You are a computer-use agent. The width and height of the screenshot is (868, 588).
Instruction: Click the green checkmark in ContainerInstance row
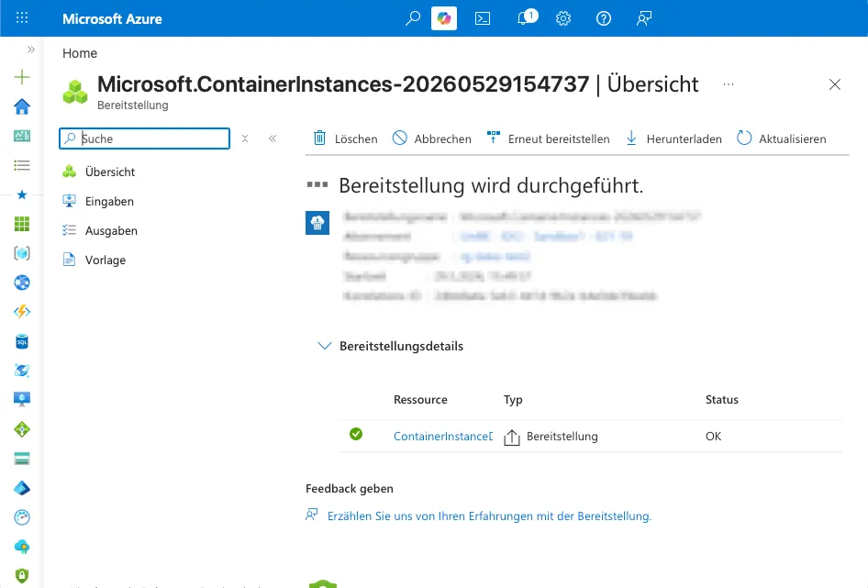coord(356,434)
